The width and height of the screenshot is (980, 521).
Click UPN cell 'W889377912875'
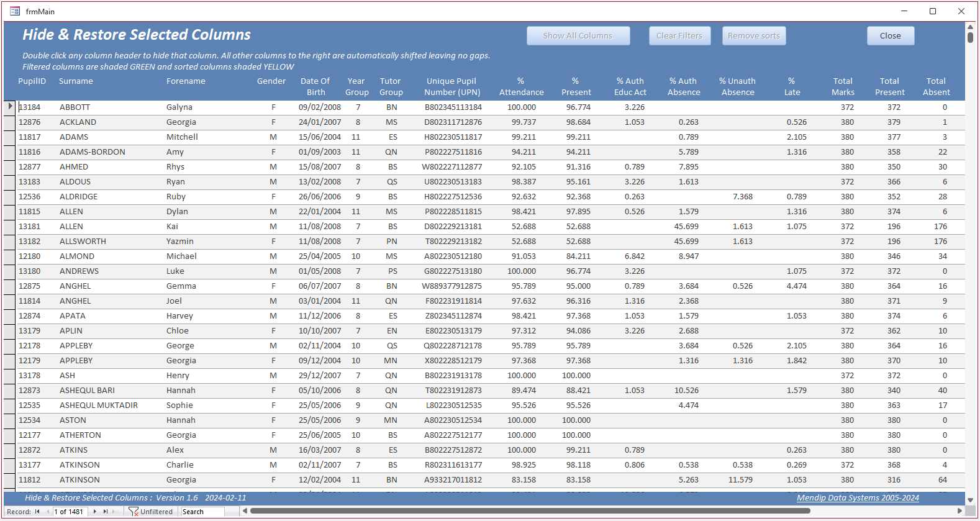click(x=452, y=286)
